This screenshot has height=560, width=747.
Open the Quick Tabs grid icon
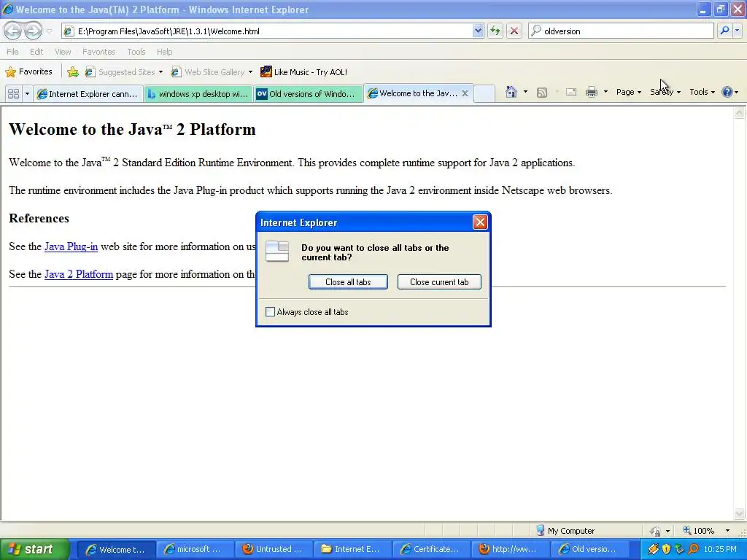point(13,94)
